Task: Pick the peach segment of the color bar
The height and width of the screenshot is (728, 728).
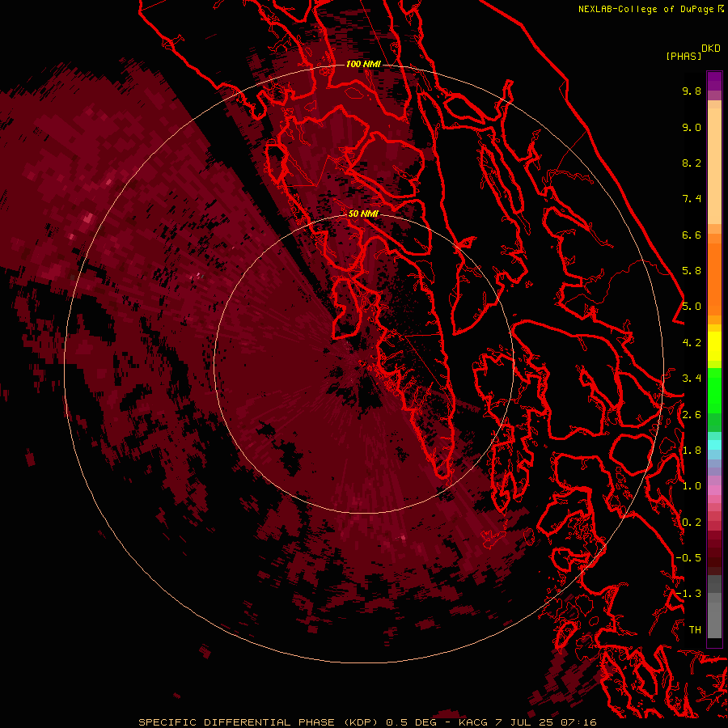Action: 714,163
